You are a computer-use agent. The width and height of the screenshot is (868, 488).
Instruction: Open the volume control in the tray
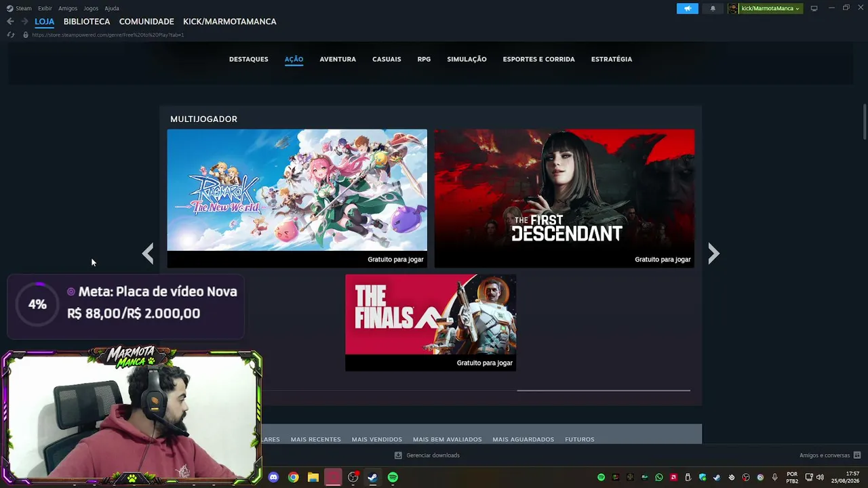820,477
